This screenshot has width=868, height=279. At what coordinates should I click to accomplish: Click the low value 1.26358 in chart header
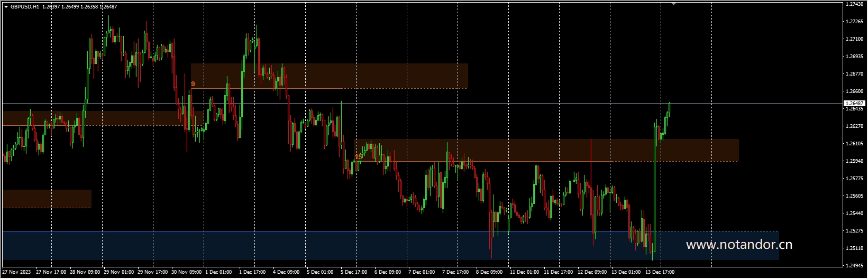[x=89, y=6]
